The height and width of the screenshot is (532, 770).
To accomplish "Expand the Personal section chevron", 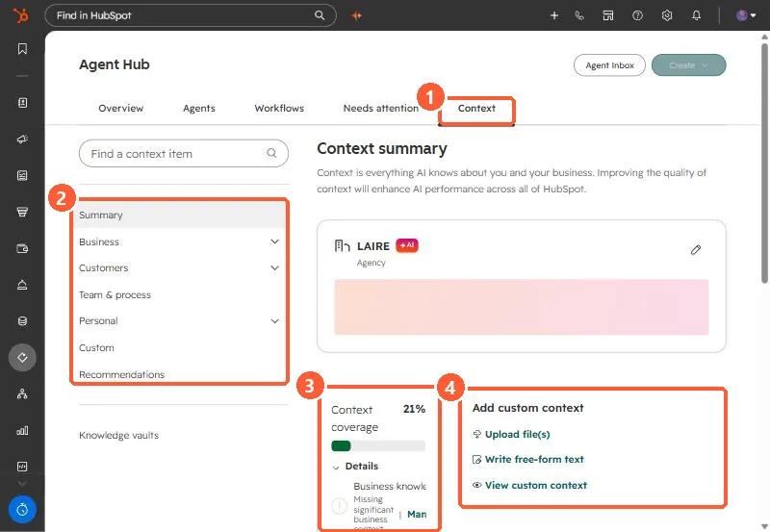I will 274,321.
